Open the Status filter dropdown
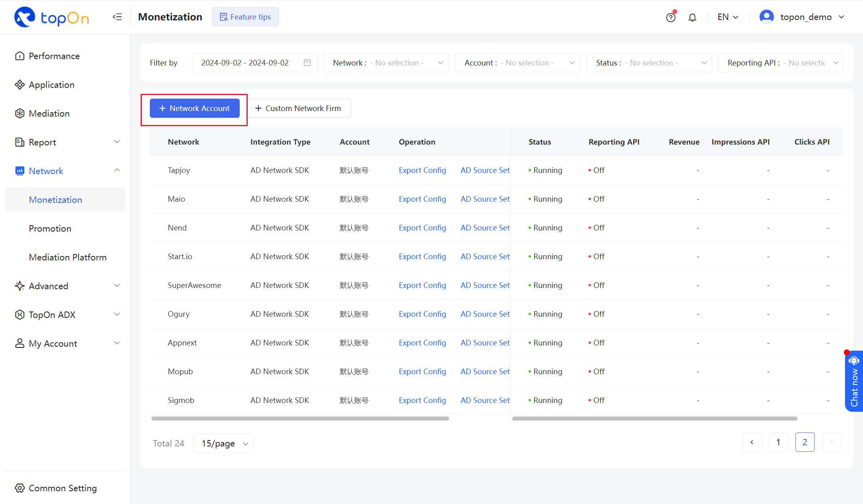 point(649,63)
